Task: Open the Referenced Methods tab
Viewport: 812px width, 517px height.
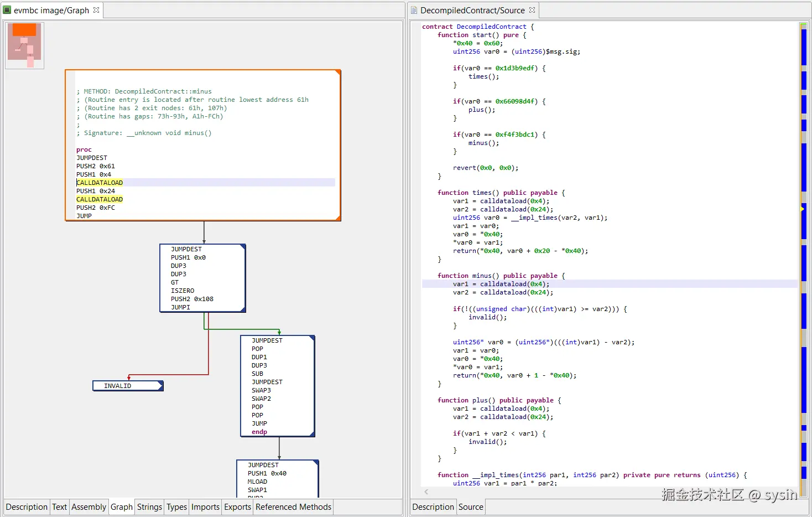Action: [x=293, y=506]
